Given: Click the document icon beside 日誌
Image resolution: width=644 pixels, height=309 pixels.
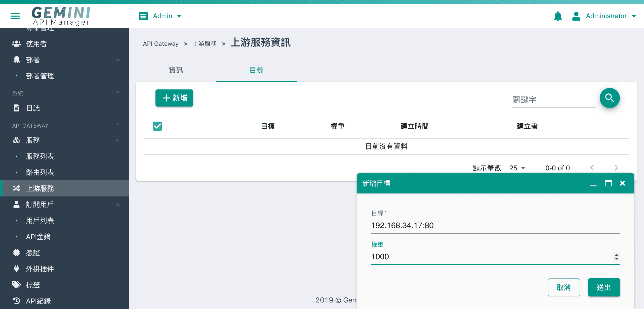Looking at the screenshot, I should tap(17, 108).
